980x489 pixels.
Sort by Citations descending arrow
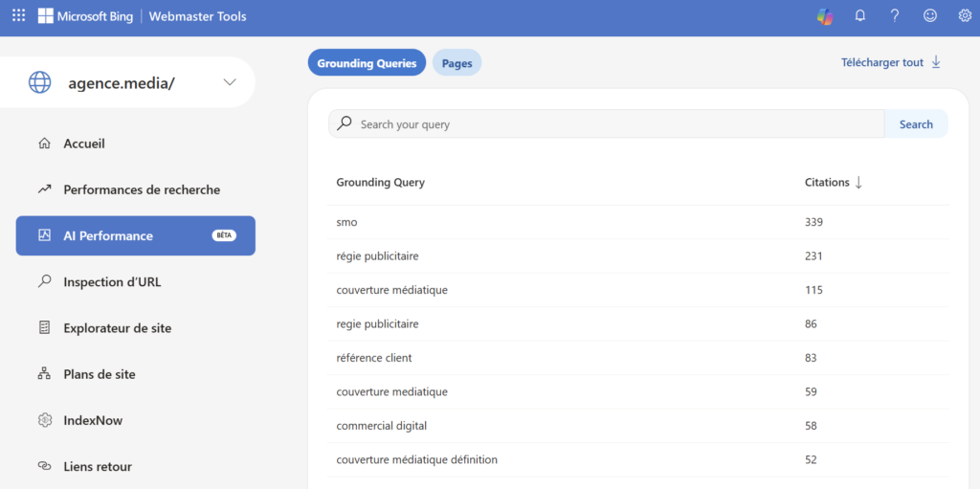click(858, 183)
